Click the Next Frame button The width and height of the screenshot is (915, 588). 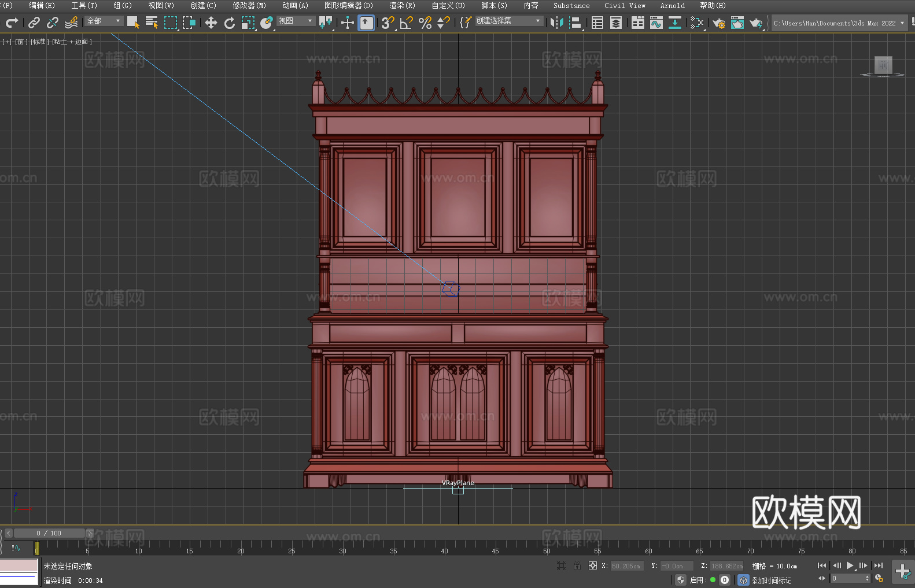(x=864, y=565)
